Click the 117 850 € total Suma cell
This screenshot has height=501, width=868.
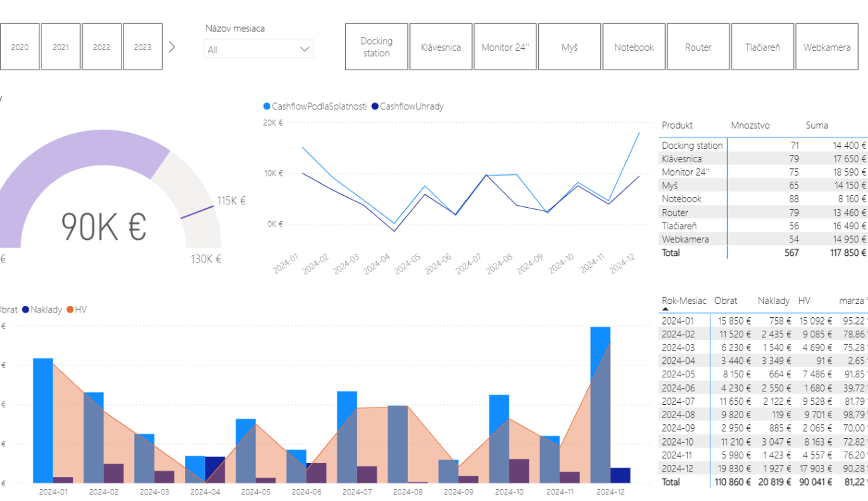pyautogui.click(x=849, y=253)
